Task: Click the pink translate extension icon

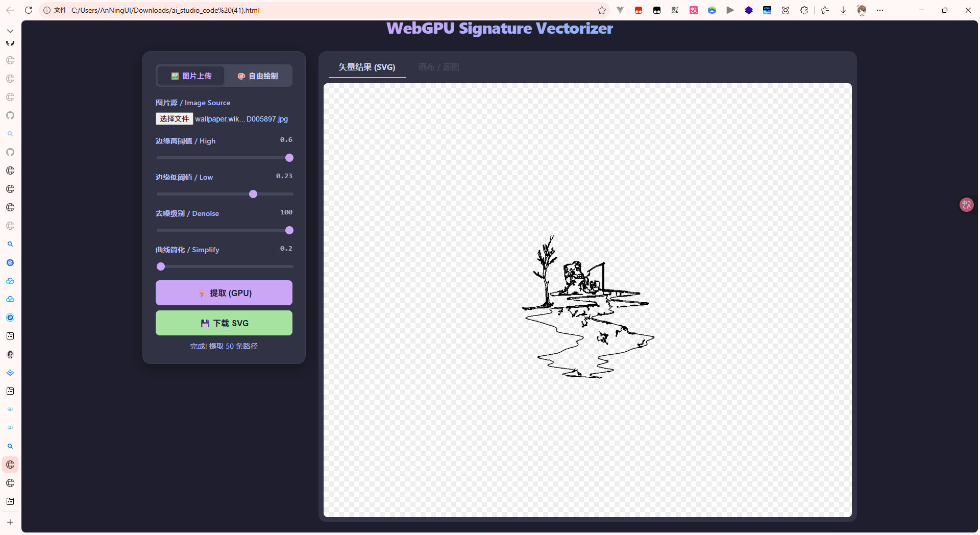Action: click(x=694, y=10)
